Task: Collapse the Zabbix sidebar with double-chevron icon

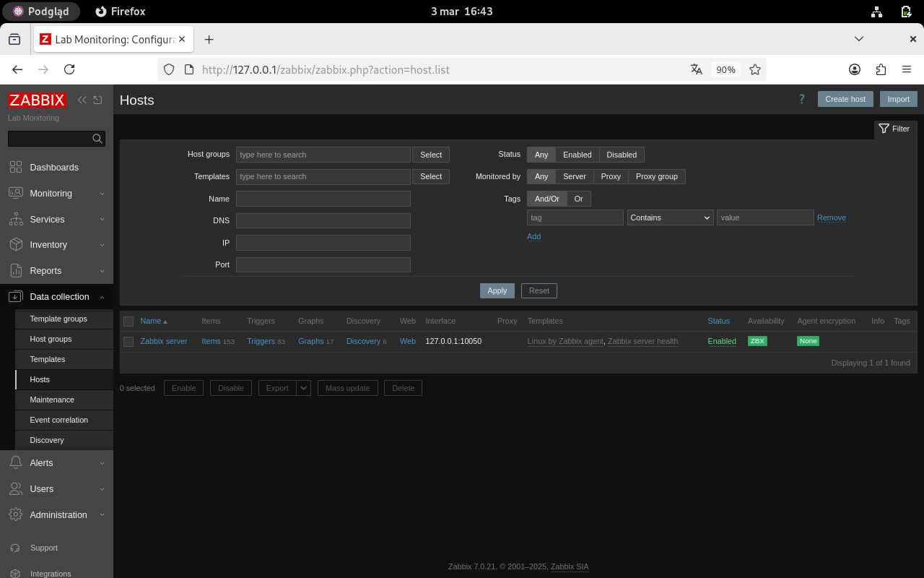Action: tap(82, 100)
